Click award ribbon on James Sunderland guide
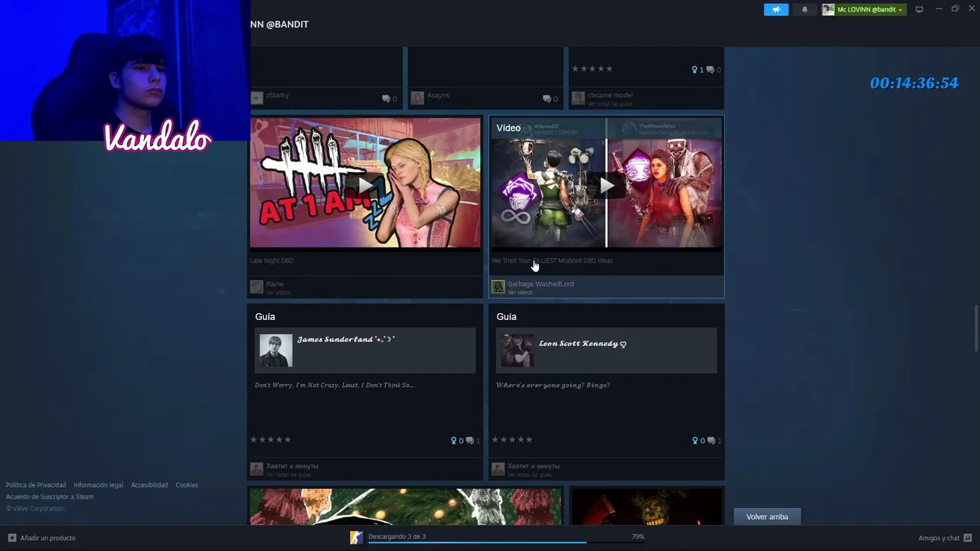Screen dimensions: 980x551 pyautogui.click(x=453, y=441)
